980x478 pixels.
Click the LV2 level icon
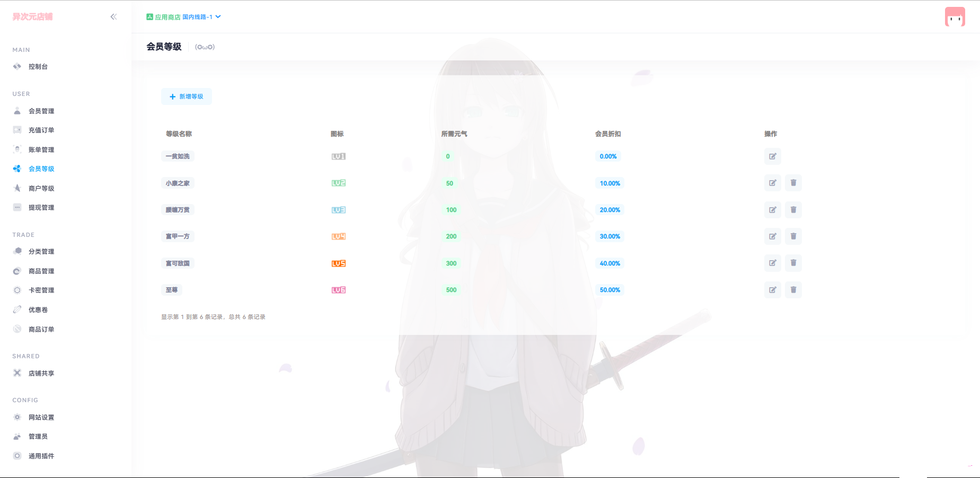click(339, 183)
